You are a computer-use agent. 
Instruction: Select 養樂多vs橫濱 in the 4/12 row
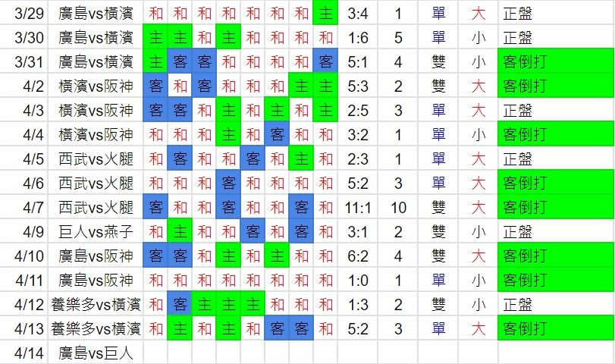click(x=96, y=305)
